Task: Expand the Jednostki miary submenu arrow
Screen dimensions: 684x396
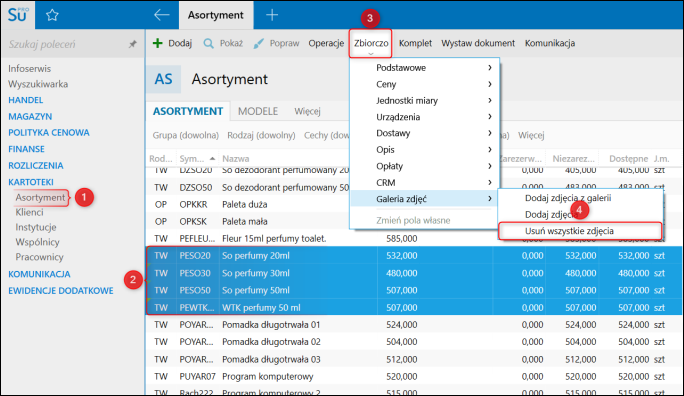Action: [490, 100]
